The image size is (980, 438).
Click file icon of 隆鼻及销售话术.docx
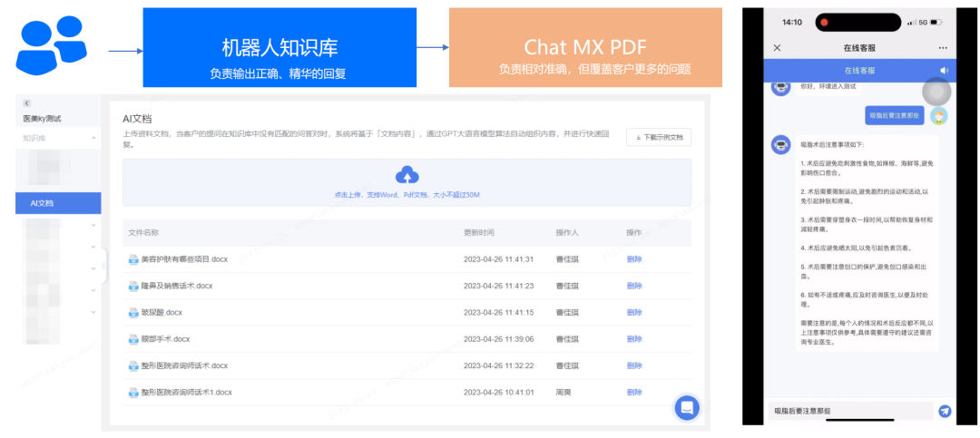(133, 287)
